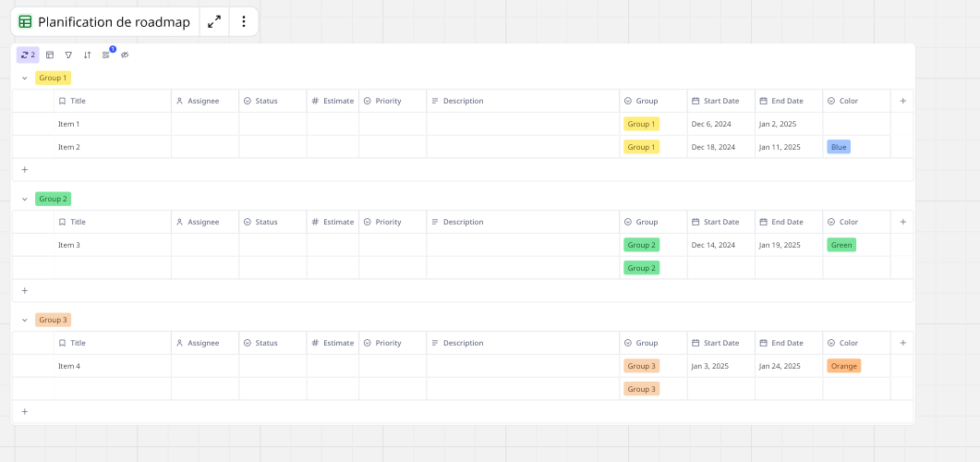Add a column in Group 2 table

[902, 222]
